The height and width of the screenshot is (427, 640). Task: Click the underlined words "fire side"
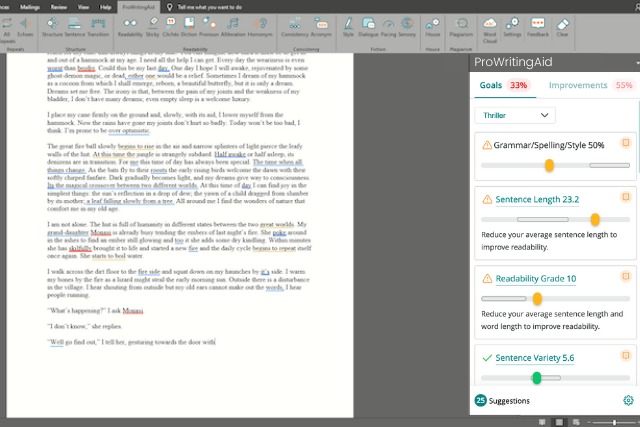[x=149, y=271]
